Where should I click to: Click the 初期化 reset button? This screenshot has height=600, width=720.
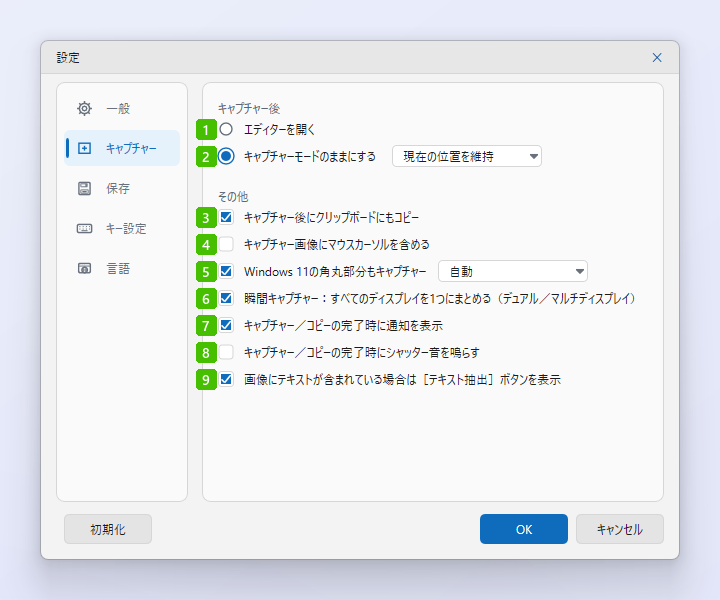click(108, 529)
